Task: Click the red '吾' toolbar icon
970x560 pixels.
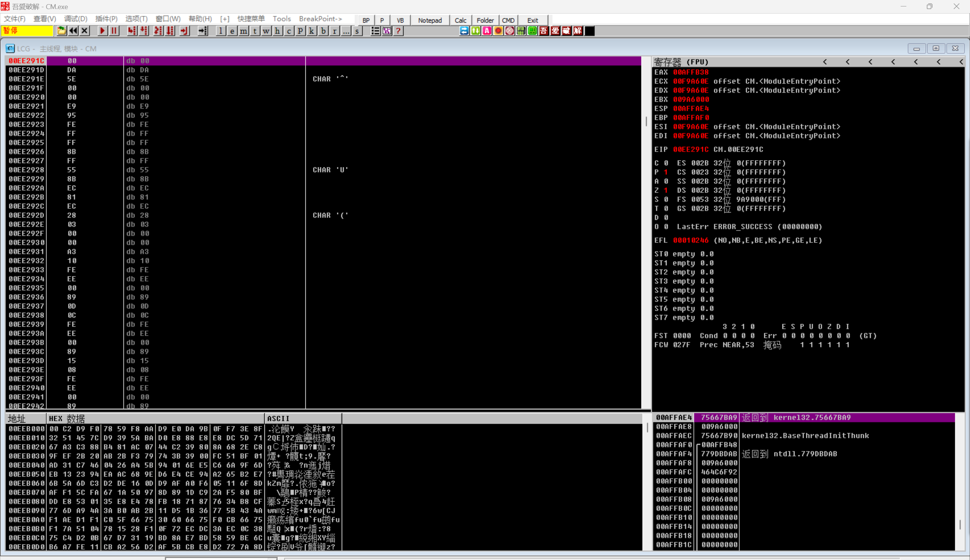Action: [544, 31]
